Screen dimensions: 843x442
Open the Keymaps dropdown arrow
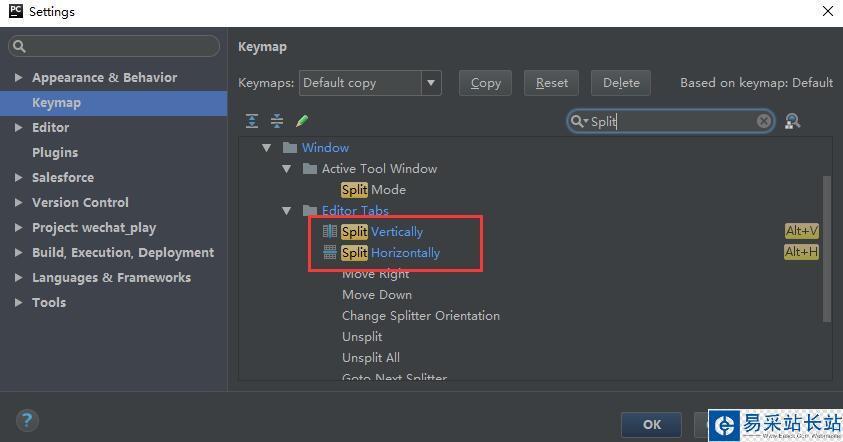coord(431,83)
